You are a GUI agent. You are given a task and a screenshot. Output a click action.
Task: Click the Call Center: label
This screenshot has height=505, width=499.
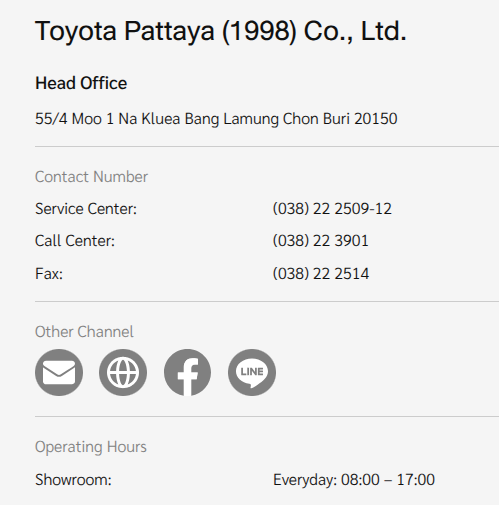tap(75, 241)
